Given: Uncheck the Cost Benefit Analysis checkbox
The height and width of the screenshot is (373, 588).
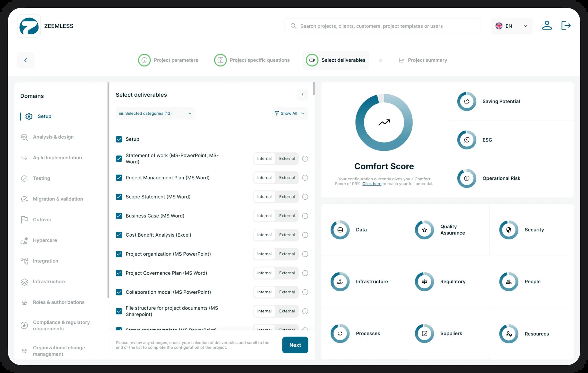Looking at the screenshot, I should [x=119, y=235].
